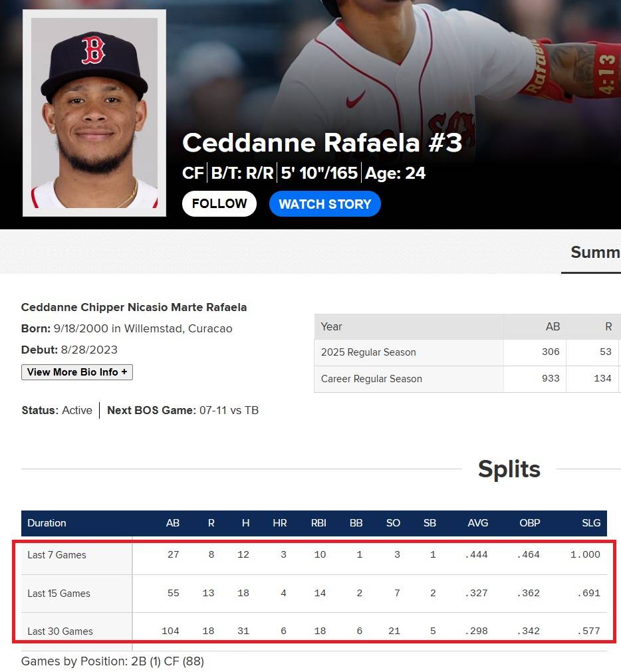The height and width of the screenshot is (672, 621).
Task: Open the Summary tab
Action: (x=595, y=253)
